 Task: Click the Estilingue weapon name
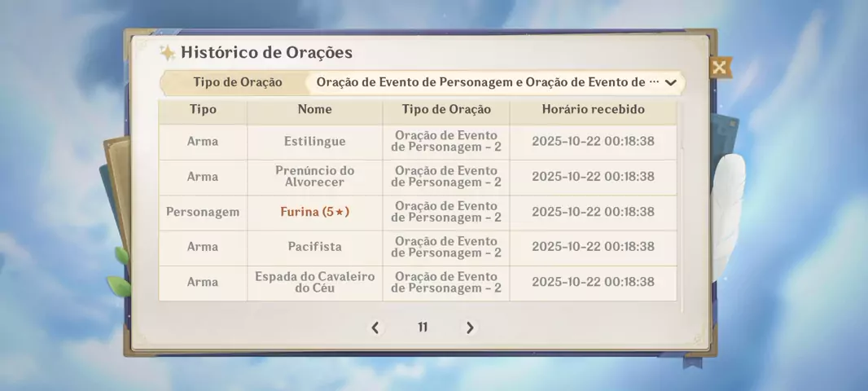pos(314,142)
